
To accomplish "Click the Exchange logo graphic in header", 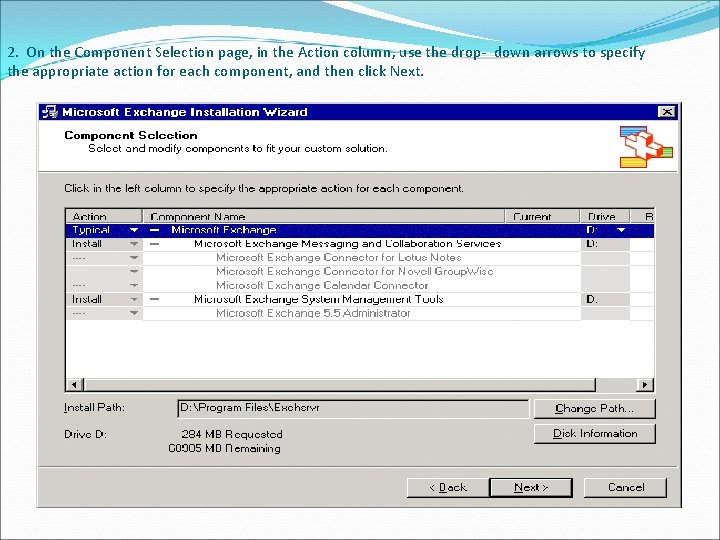I will (646, 147).
